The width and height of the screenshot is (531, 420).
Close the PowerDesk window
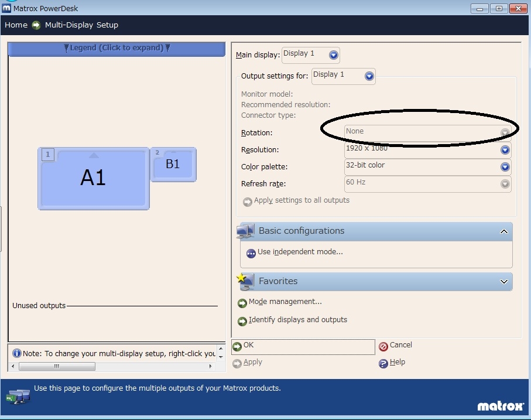(518, 9)
